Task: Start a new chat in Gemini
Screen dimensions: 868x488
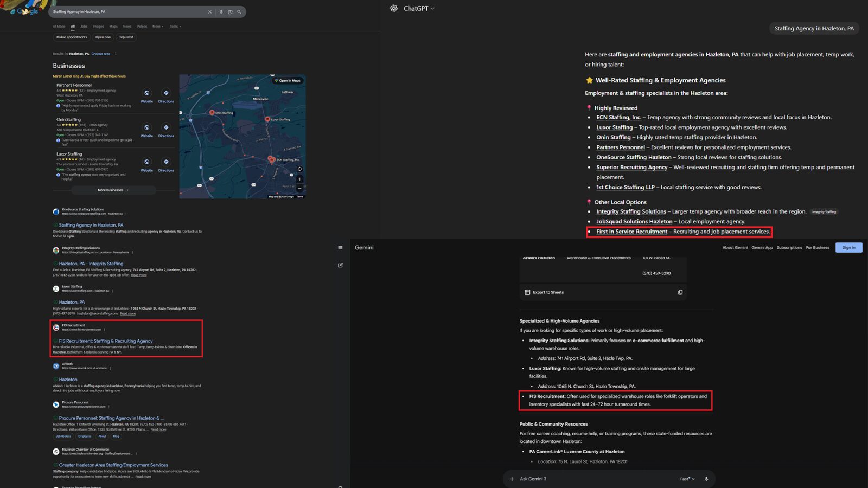Action: click(x=340, y=265)
